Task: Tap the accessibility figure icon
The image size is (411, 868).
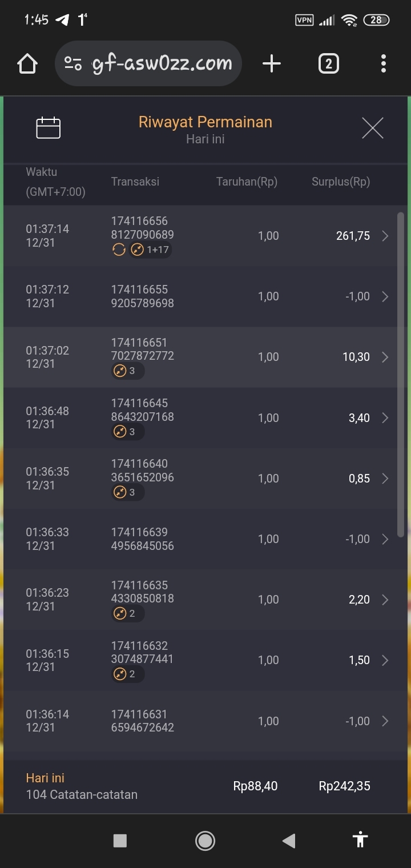Action: click(x=360, y=840)
